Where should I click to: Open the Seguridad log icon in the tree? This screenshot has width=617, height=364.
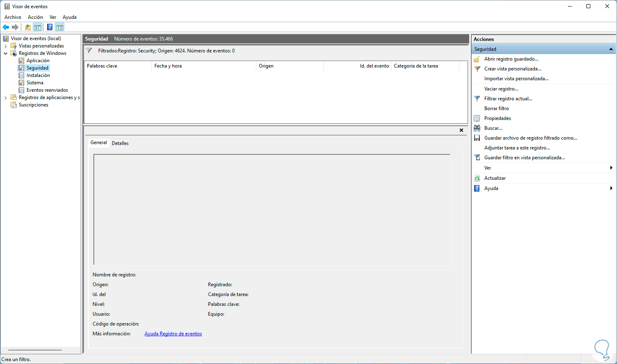pos(21,68)
